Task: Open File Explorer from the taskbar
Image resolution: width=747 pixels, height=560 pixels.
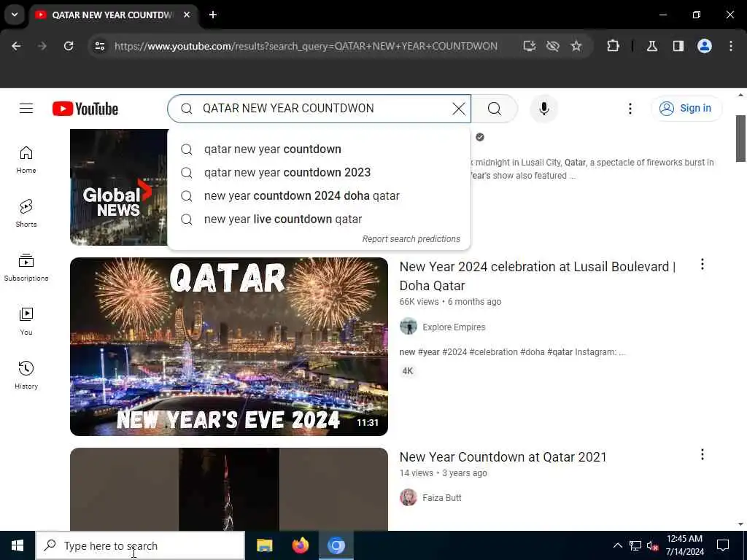Action: coord(264,545)
